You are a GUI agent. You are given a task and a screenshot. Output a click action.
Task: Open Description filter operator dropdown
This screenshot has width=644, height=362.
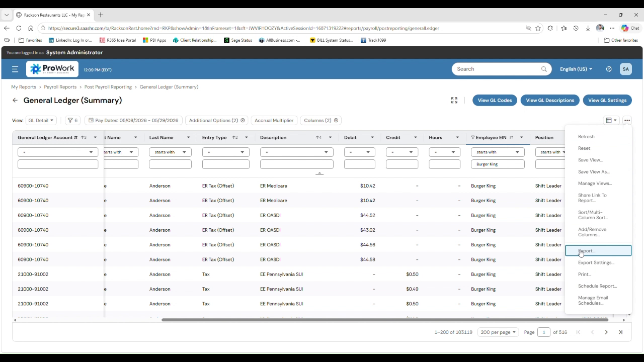tap(297, 152)
